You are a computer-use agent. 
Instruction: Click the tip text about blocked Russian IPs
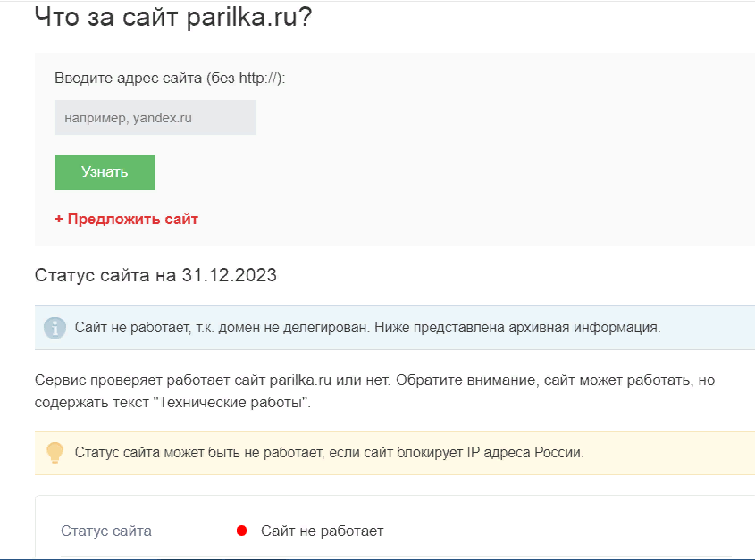[329, 453]
